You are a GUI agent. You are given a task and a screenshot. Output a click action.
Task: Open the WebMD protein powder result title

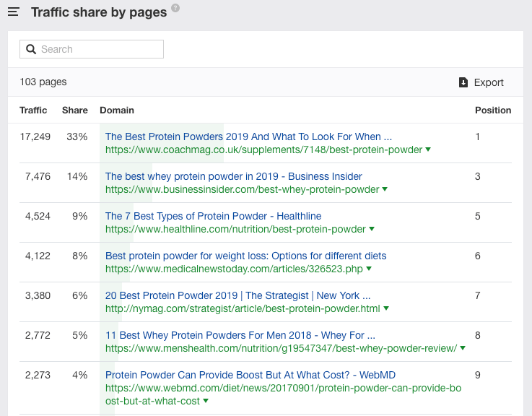[x=250, y=375]
